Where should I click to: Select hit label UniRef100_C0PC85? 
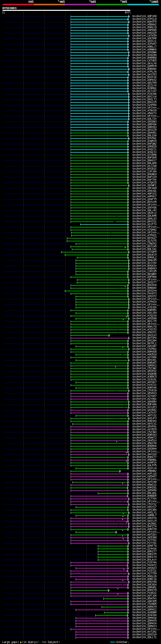[x=144, y=271]
